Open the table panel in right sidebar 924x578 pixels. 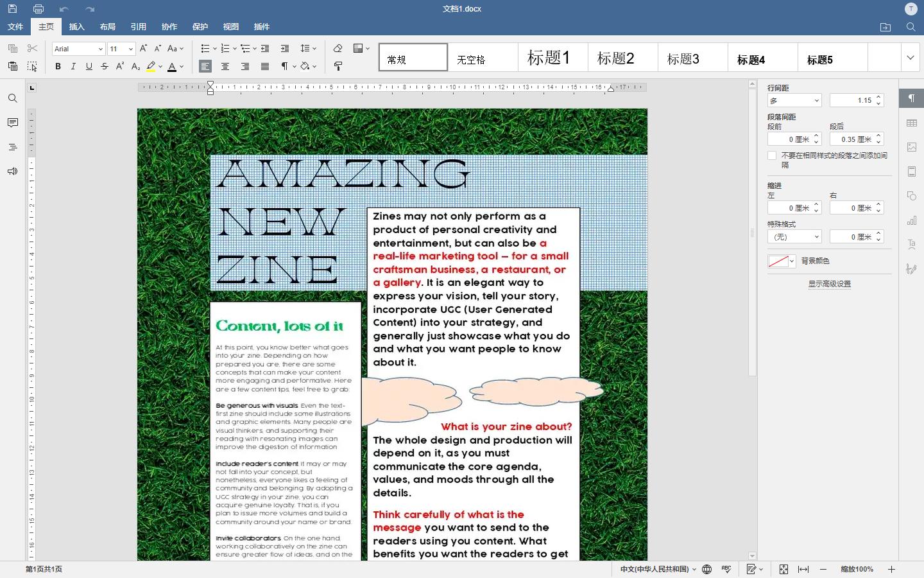pyautogui.click(x=911, y=123)
